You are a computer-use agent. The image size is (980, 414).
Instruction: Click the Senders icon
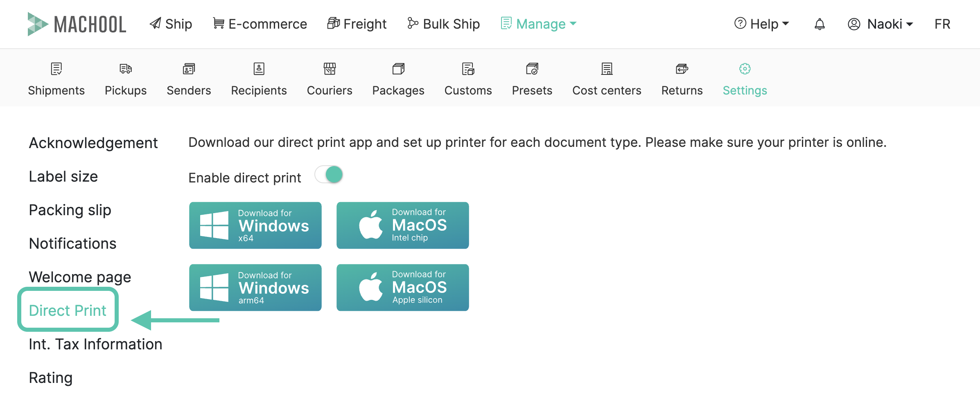click(189, 69)
